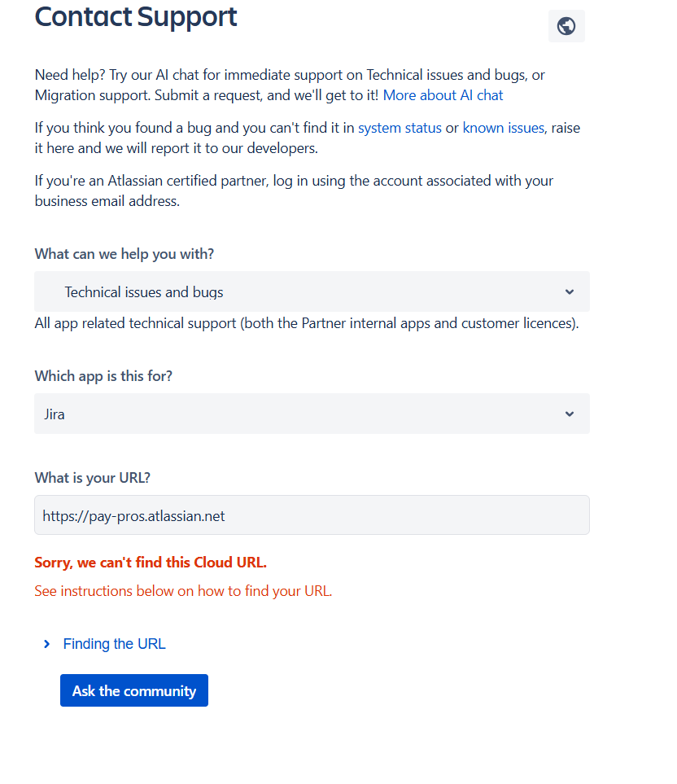Focus the pay-pros.atlassian.net URL field
The height and width of the screenshot is (784, 677).
(x=312, y=515)
